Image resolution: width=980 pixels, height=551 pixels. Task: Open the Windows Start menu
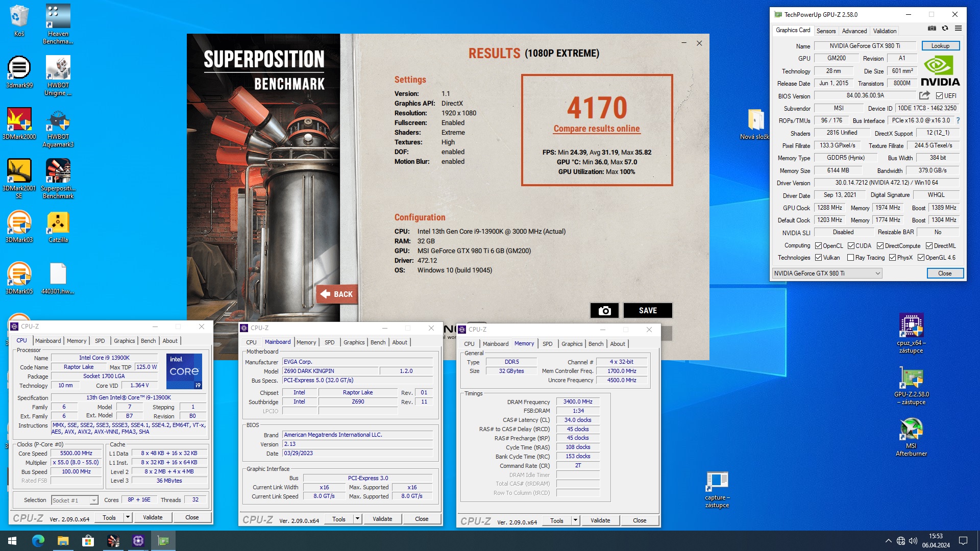[x=12, y=540]
